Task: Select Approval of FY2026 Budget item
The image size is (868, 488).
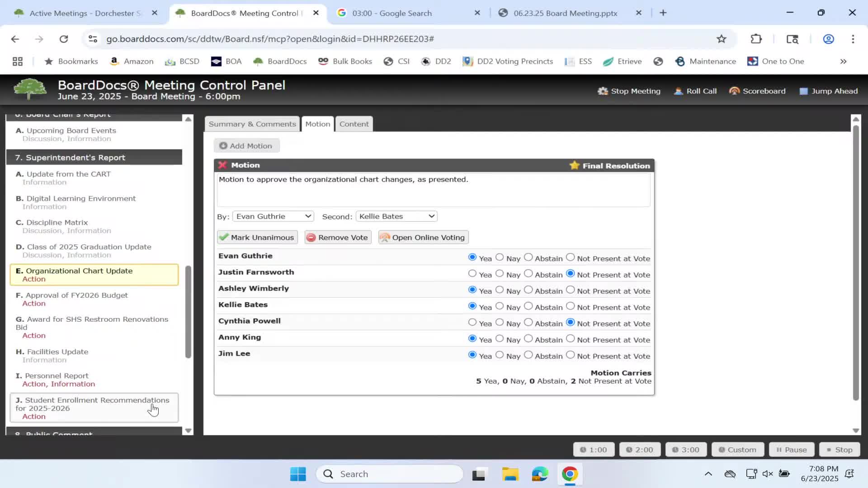Action: 77,295
